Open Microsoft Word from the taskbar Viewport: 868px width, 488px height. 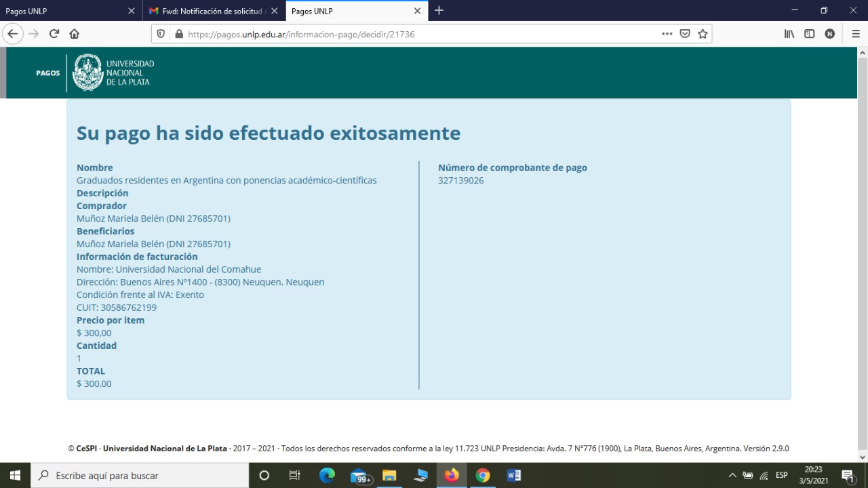513,476
